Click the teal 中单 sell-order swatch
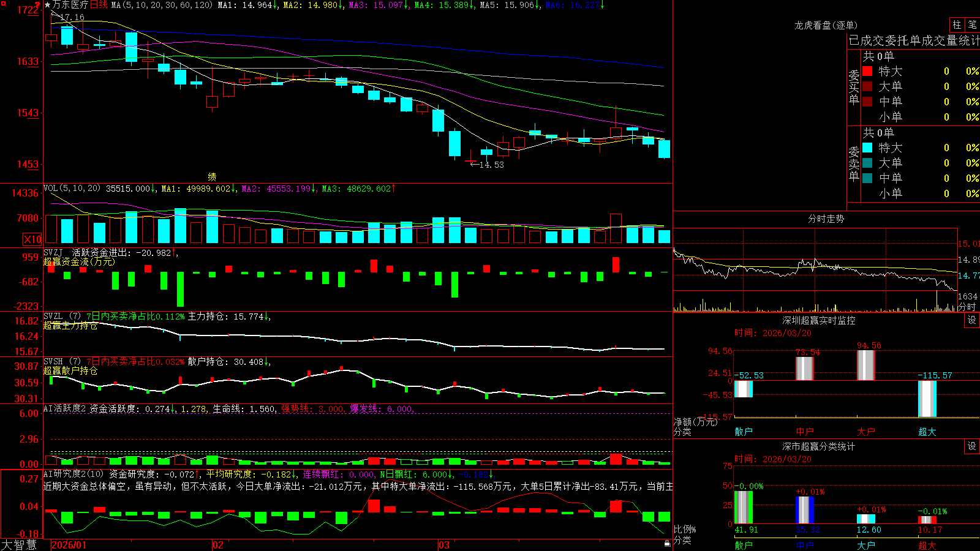The height and width of the screenshot is (551, 980). pos(867,178)
